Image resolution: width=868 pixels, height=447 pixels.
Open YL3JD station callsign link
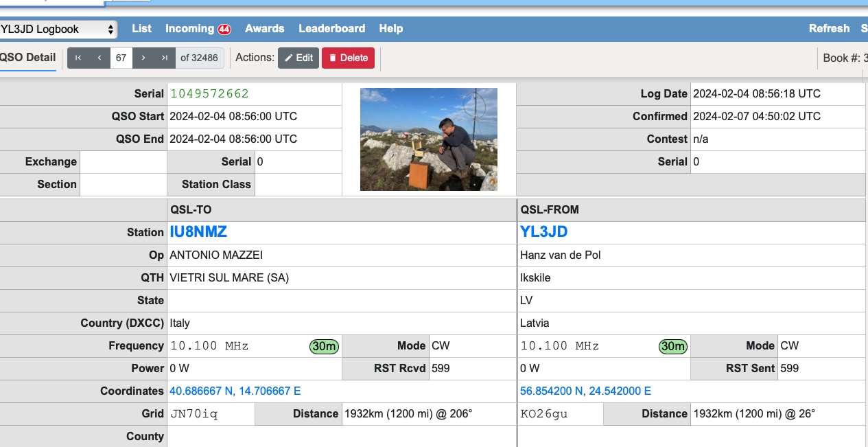coord(544,232)
